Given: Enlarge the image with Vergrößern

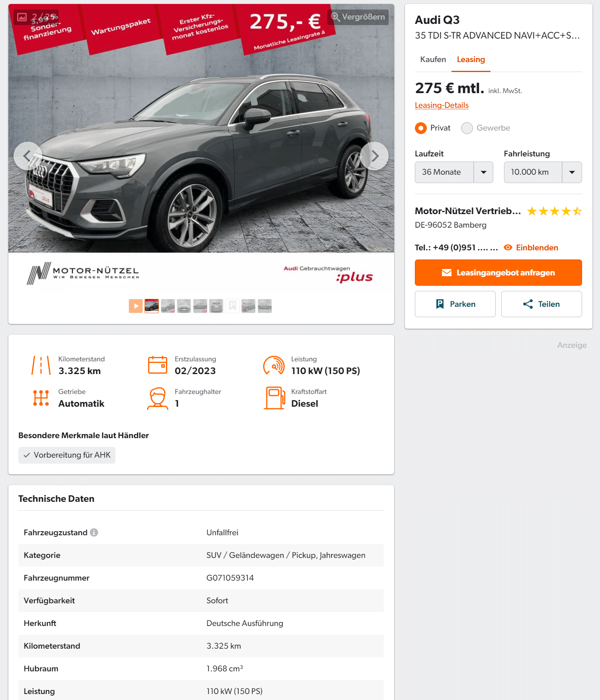Looking at the screenshot, I should tap(358, 17).
